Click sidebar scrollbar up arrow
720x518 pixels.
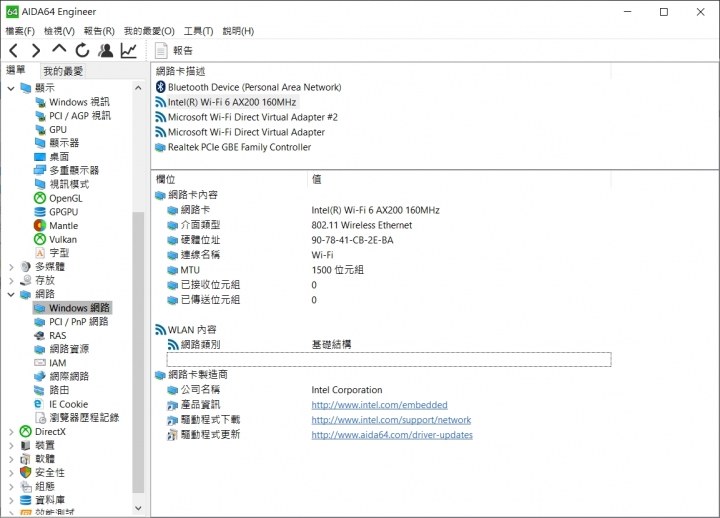tap(138, 88)
